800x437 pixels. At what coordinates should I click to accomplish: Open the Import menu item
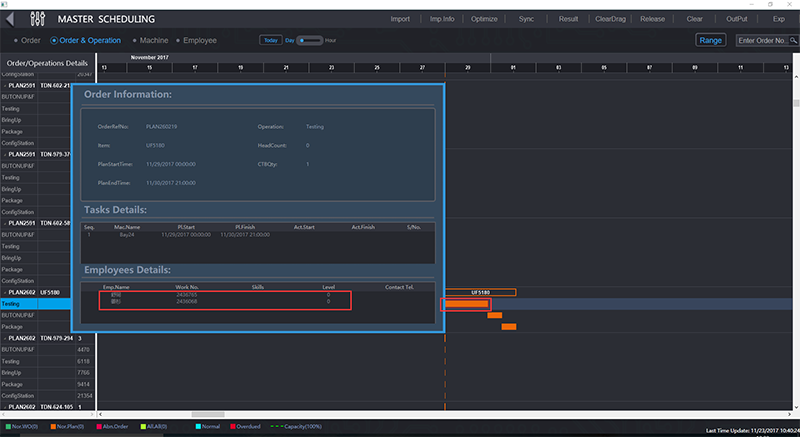click(x=400, y=19)
